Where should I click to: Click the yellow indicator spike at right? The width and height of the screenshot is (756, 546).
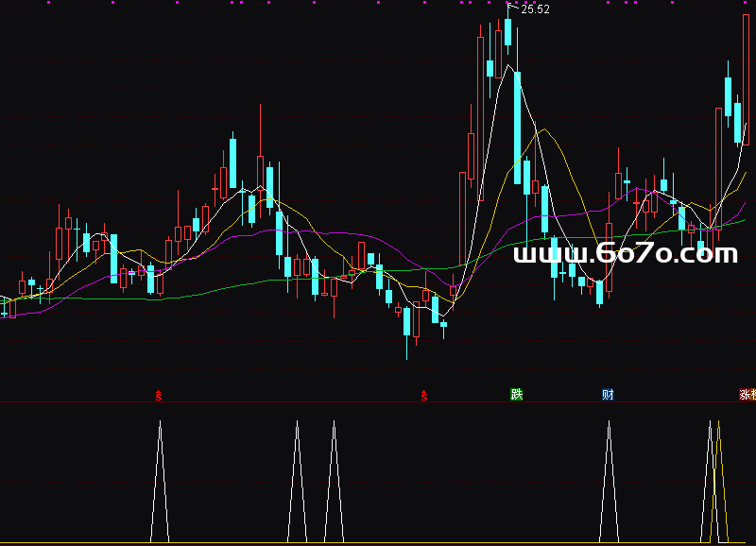(x=719, y=482)
